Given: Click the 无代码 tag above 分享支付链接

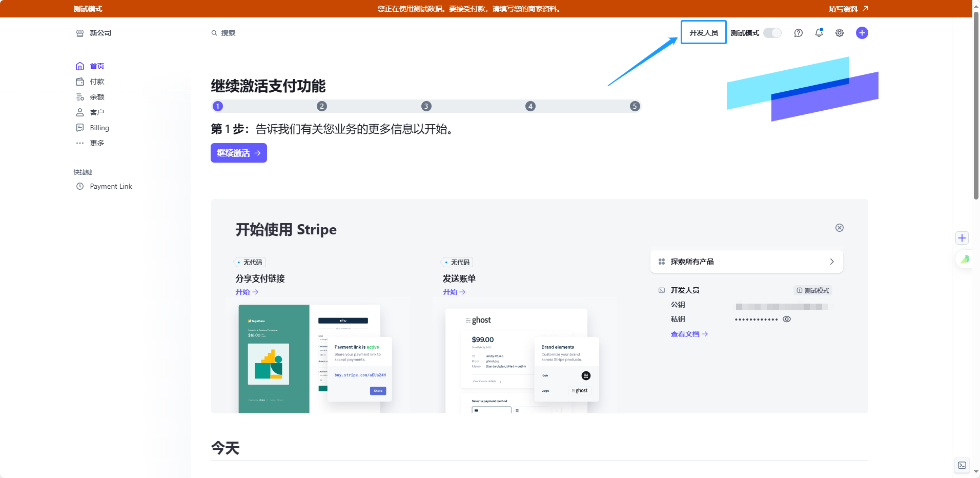Looking at the screenshot, I should [250, 262].
